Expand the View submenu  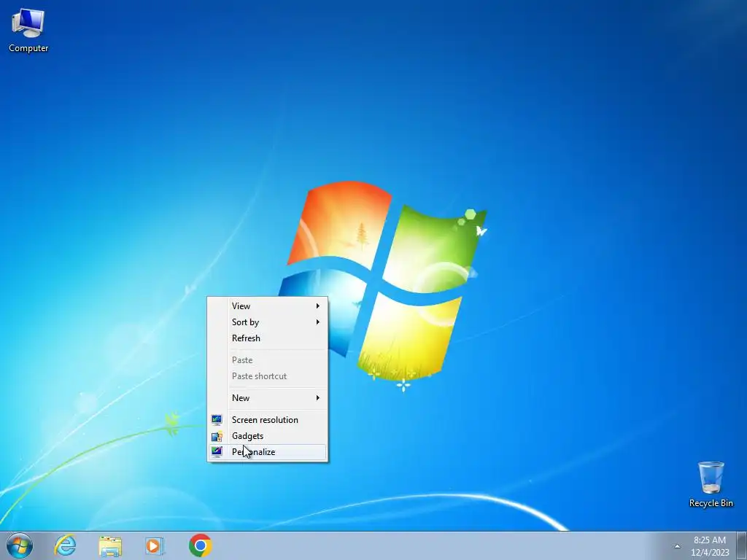tap(267, 306)
